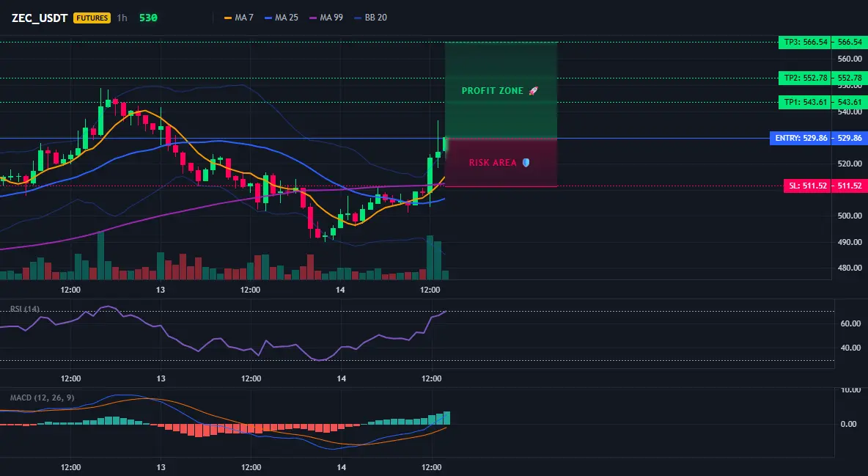
Task: Click the 10.00 MACD axis label
Action: 851,390
